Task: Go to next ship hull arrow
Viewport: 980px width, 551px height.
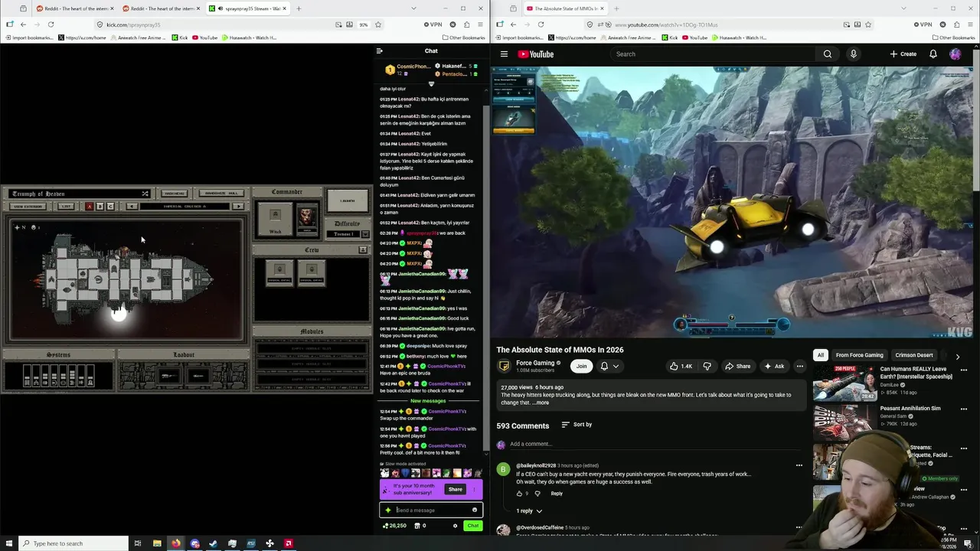Action: click(238, 207)
